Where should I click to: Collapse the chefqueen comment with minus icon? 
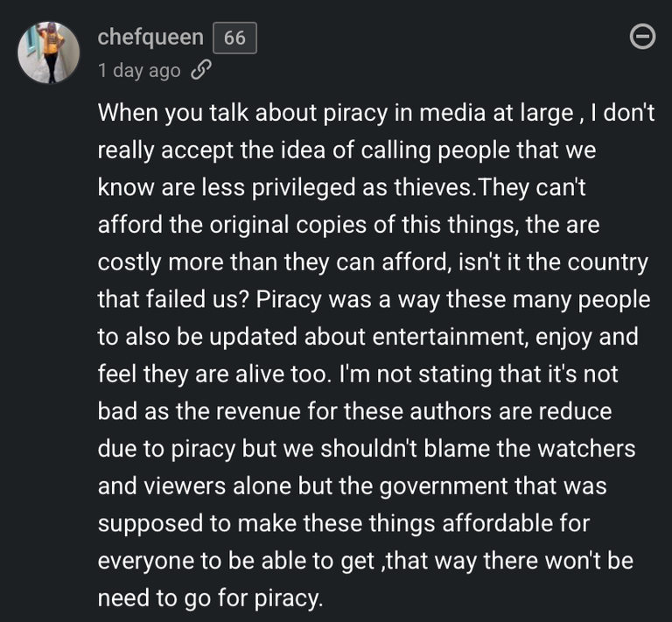pyautogui.click(x=643, y=38)
